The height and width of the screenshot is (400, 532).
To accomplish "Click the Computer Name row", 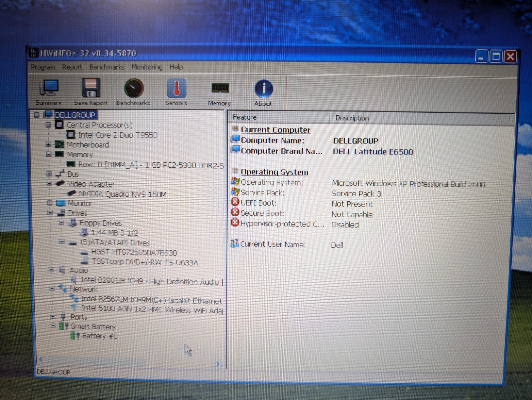I will tap(305, 141).
